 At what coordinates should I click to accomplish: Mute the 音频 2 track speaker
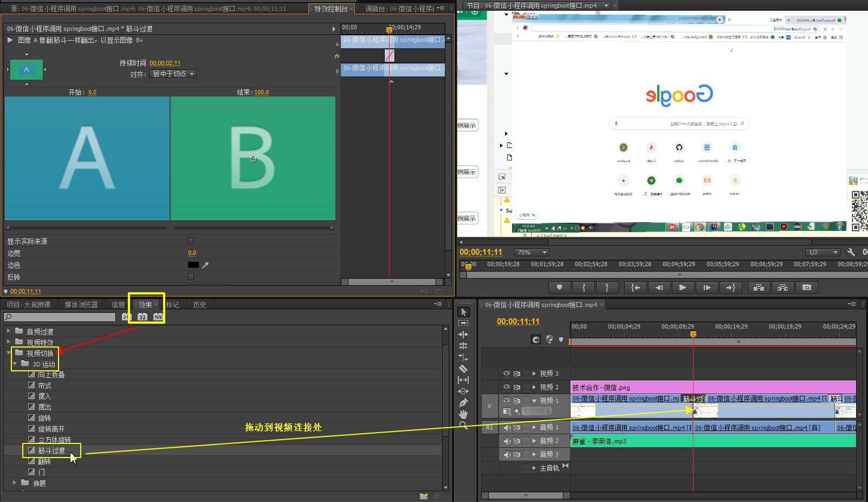coord(507,441)
